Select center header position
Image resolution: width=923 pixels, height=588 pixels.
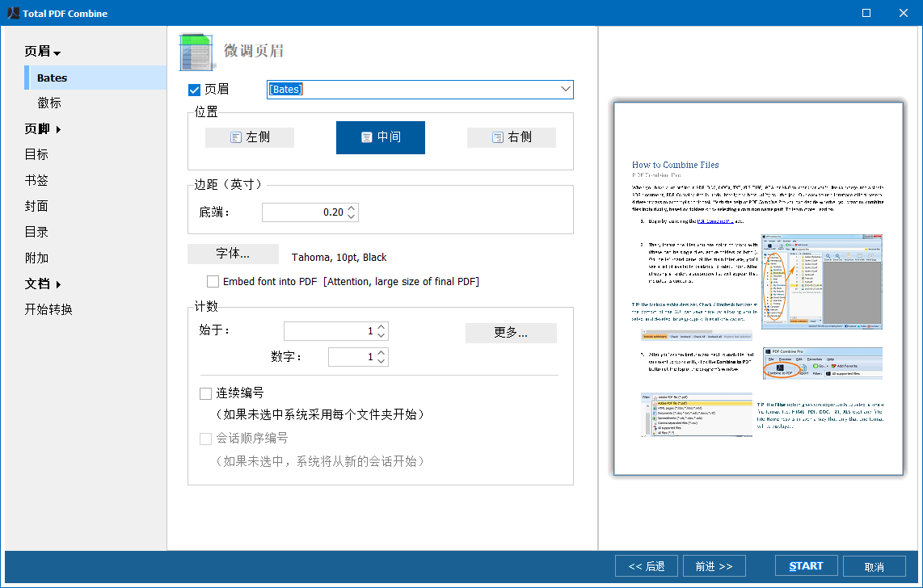(380, 137)
